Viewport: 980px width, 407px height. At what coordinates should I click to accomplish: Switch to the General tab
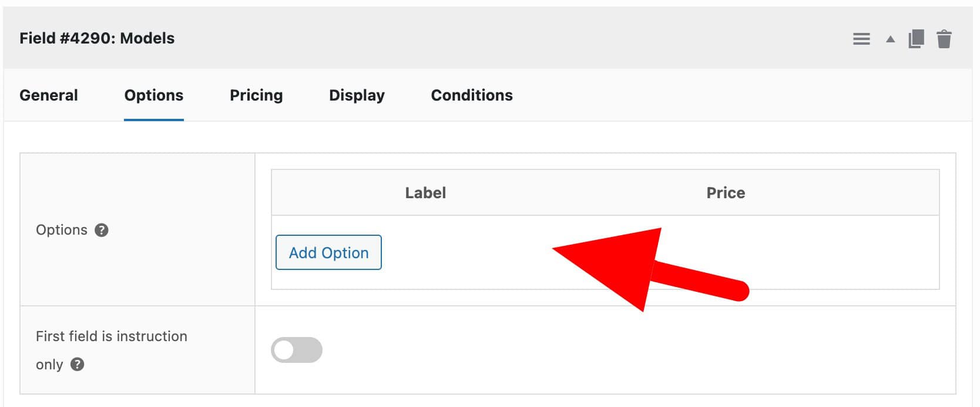49,95
